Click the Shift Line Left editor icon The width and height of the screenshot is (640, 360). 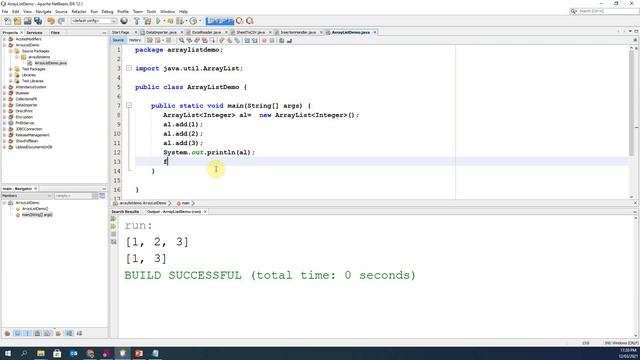[x=247, y=40]
